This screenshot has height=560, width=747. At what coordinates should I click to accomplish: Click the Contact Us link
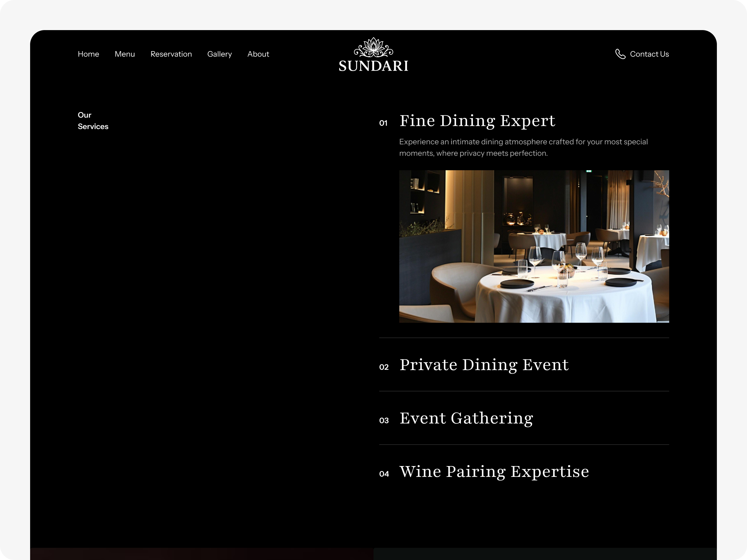(649, 54)
